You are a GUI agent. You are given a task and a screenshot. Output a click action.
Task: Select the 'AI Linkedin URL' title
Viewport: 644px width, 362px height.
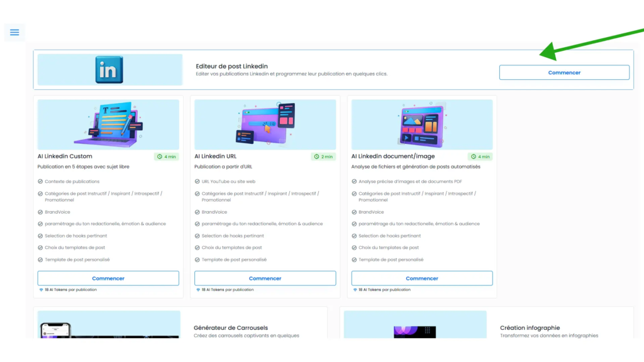215,156
